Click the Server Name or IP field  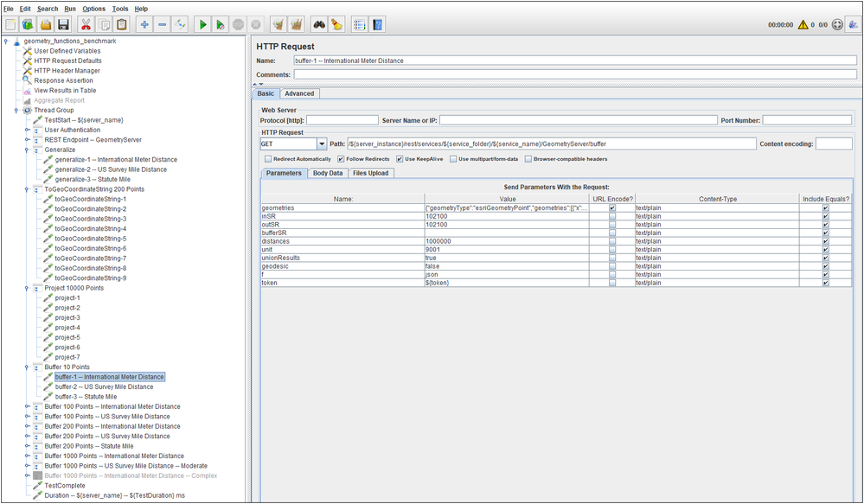578,120
